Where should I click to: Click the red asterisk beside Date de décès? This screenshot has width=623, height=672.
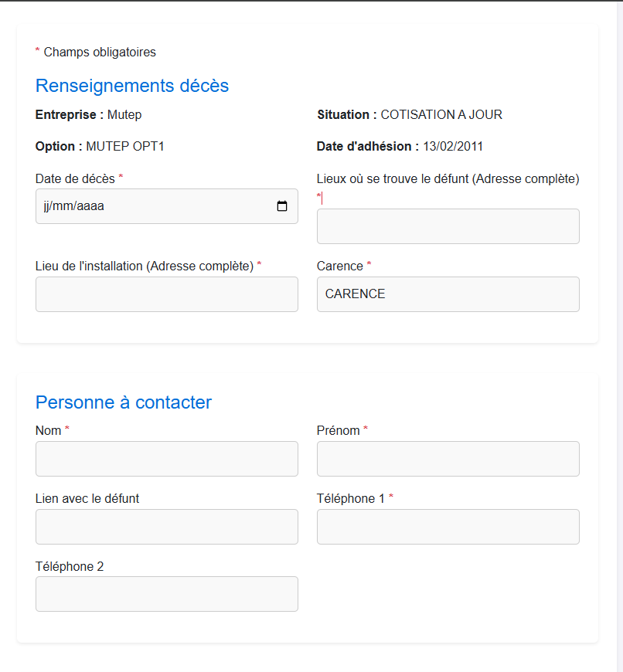pos(120,178)
